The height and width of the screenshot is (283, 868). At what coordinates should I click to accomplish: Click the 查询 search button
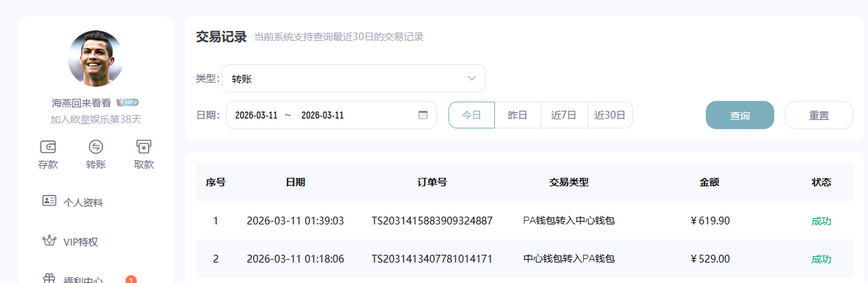[740, 115]
